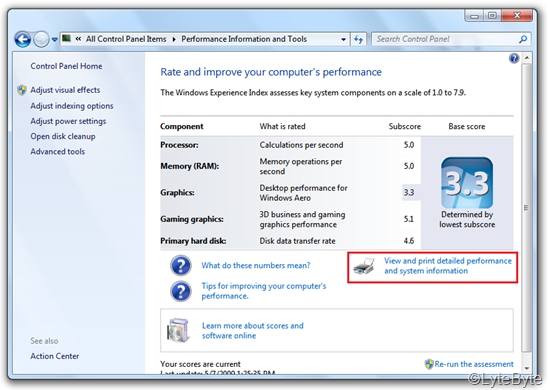
Task: Click 'All Control Panel Items' breadcrumb
Action: tap(126, 39)
